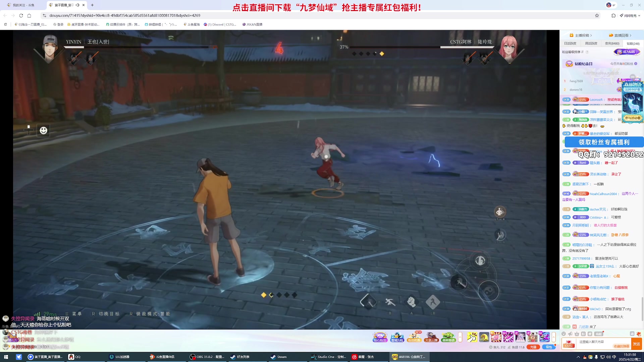
Task: Toggle 粉丝等级排序 sort order
Action: click(x=573, y=52)
